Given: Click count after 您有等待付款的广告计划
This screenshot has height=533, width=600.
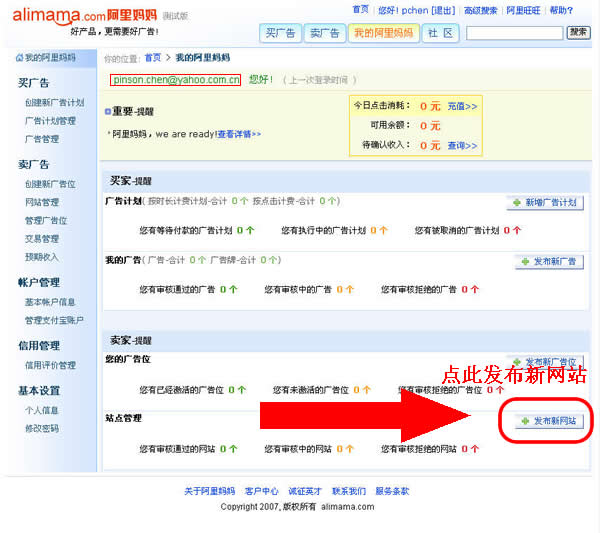Looking at the screenshot, I should point(245,230).
